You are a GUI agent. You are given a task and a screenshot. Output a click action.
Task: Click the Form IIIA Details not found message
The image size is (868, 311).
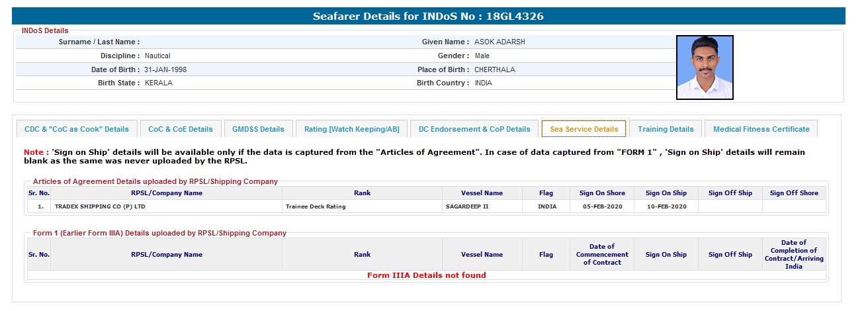tap(426, 275)
